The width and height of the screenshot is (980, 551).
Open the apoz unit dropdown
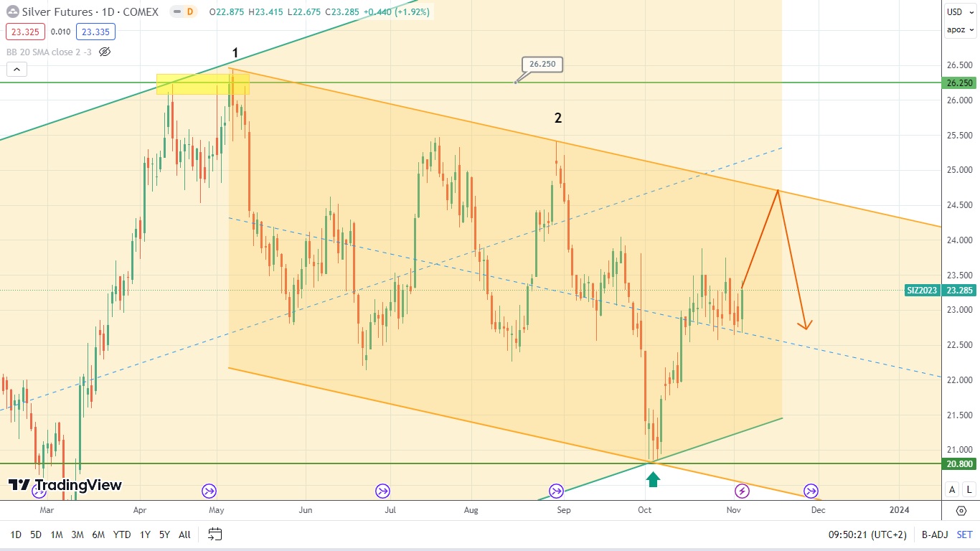tap(961, 29)
